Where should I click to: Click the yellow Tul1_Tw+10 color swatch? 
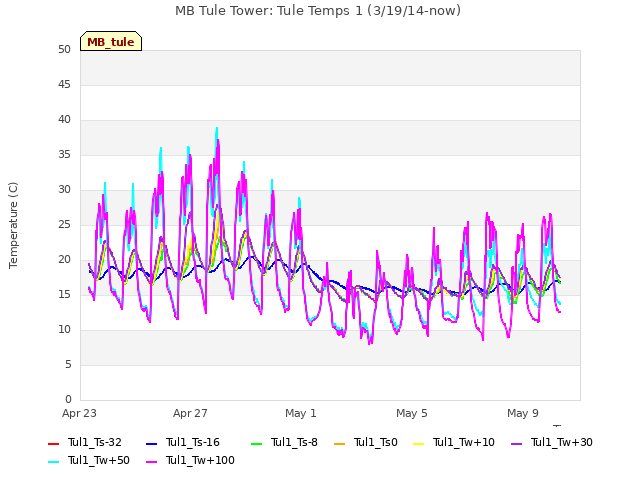(x=418, y=444)
